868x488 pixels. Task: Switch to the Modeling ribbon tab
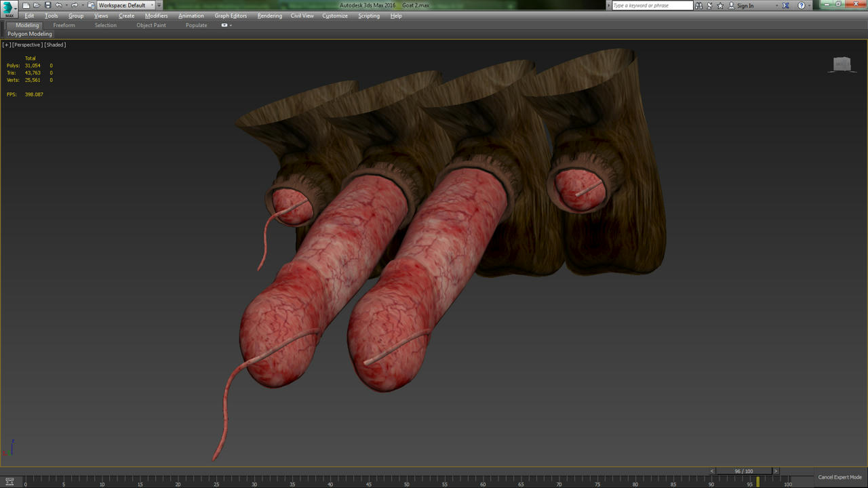click(x=27, y=25)
